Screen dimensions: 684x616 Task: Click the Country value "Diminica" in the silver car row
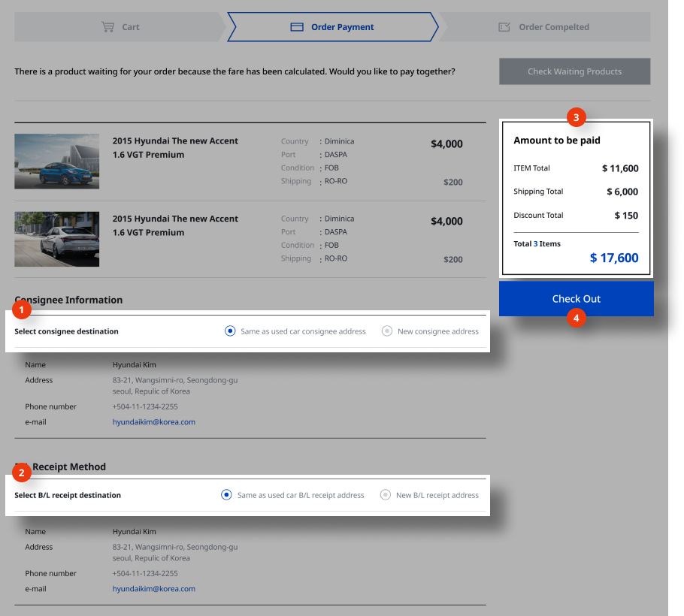(340, 219)
